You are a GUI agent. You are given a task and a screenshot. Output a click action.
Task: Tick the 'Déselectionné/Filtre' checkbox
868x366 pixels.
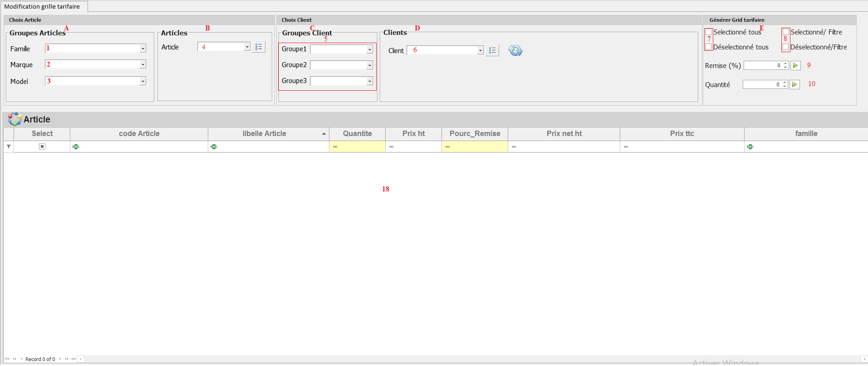[x=785, y=47]
